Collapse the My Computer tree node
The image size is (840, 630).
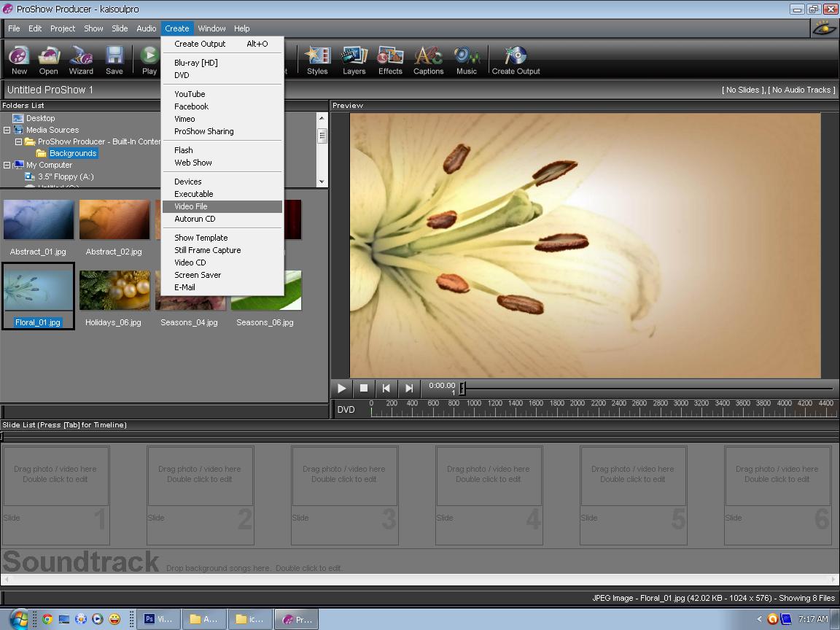pos(7,165)
